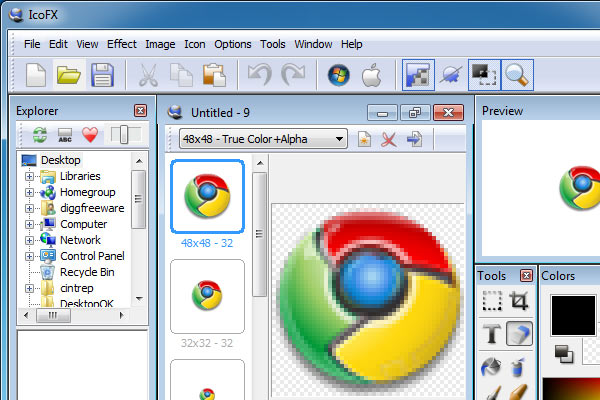Expand the diggfreeware tree node
Screen dimensions: 600x400
[29, 209]
